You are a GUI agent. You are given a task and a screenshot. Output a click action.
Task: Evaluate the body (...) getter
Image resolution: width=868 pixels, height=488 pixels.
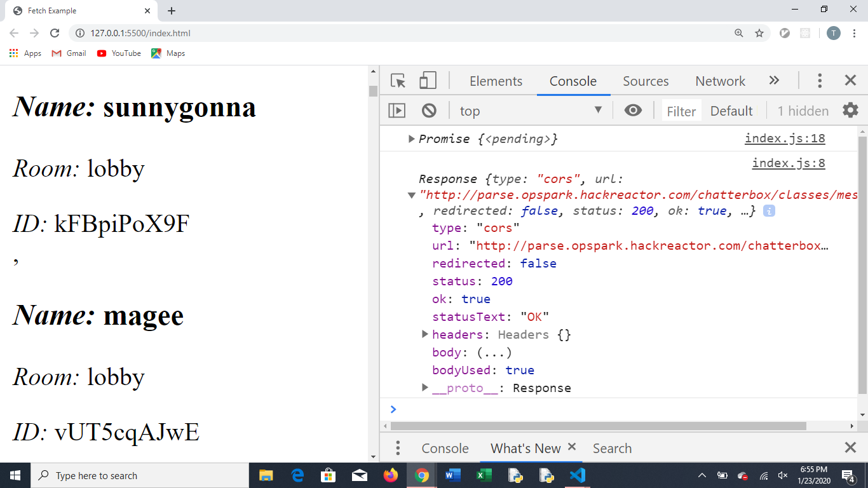494,352
